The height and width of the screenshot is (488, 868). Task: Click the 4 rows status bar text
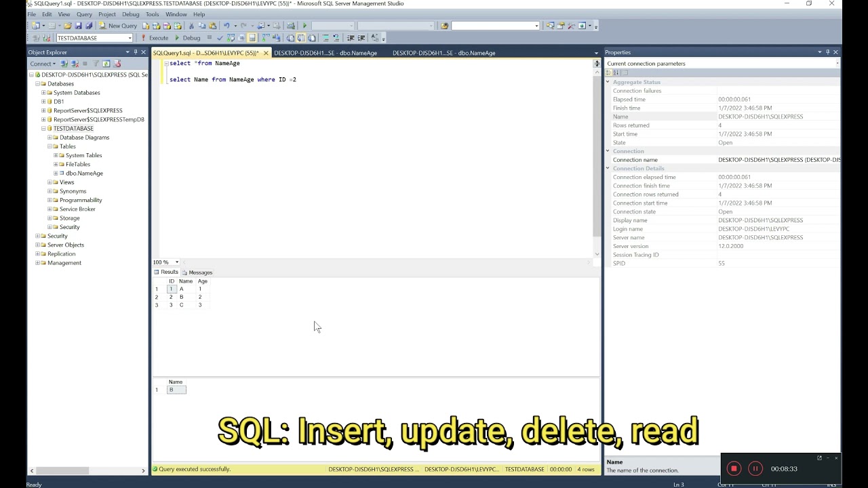pyautogui.click(x=585, y=469)
